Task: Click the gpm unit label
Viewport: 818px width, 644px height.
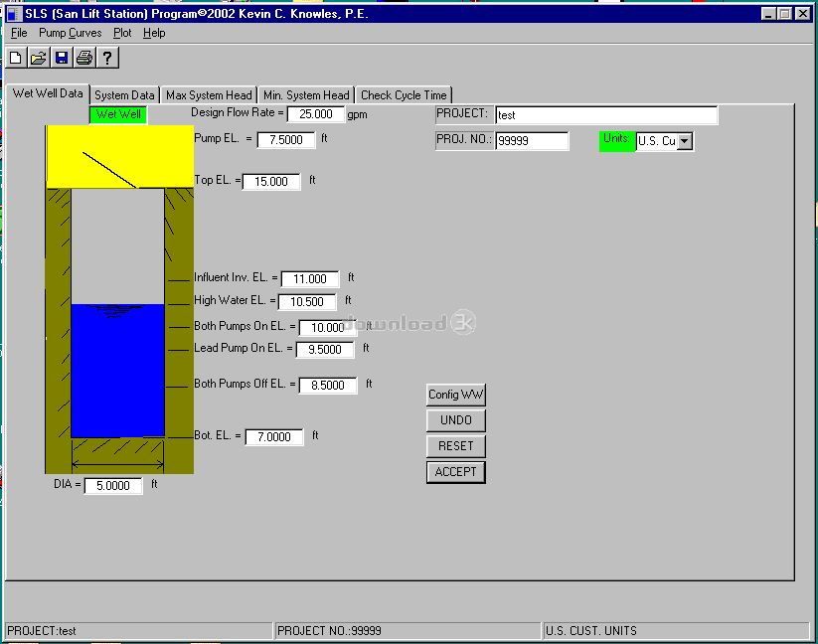Action: (x=358, y=114)
